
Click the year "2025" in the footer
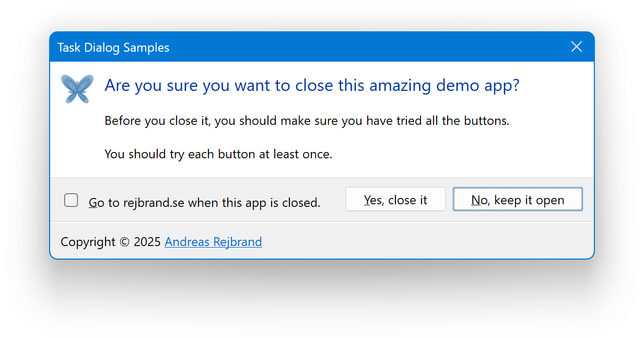[147, 242]
